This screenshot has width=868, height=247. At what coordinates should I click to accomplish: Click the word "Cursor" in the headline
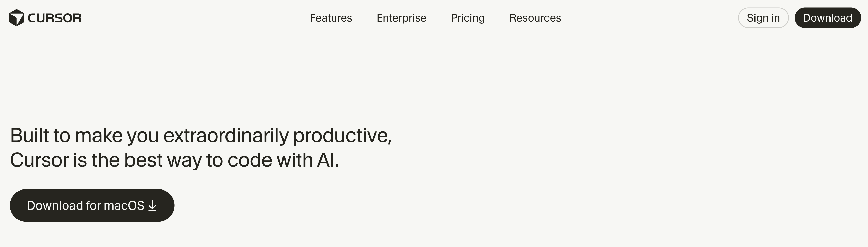pos(40,160)
